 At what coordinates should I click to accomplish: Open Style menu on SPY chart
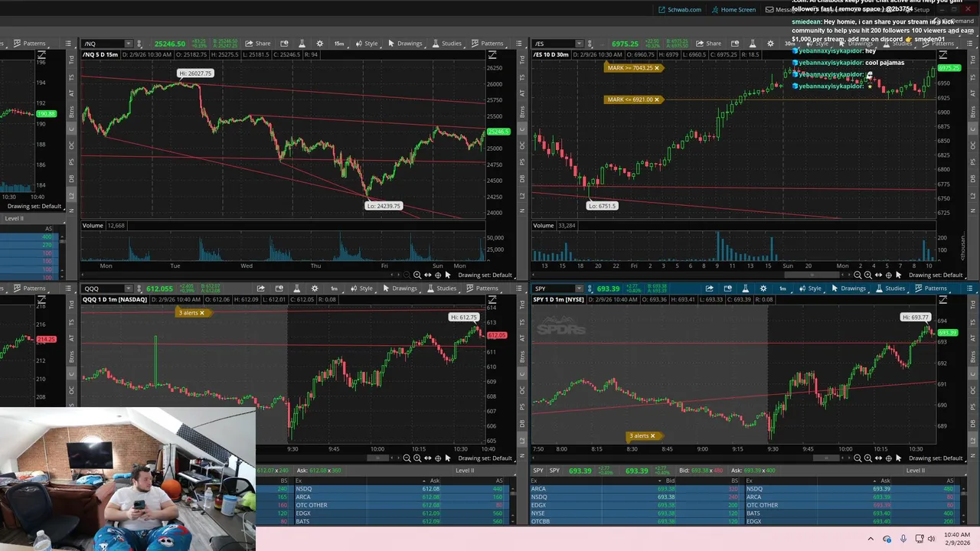tap(810, 289)
